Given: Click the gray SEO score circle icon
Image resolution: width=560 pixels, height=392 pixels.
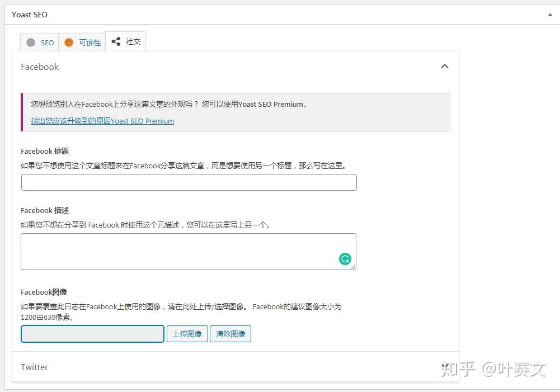Looking at the screenshot, I should [x=31, y=42].
